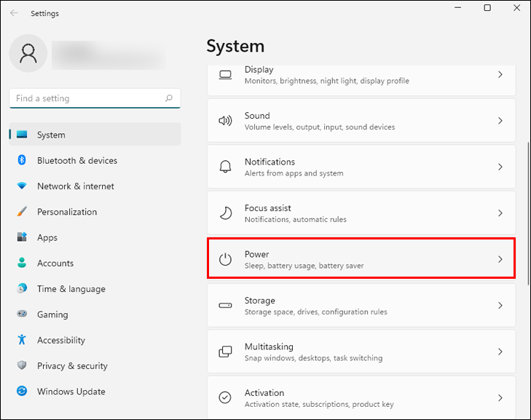531x420 pixels.
Task: Click the Personalization paintbrush icon
Action: [22, 212]
